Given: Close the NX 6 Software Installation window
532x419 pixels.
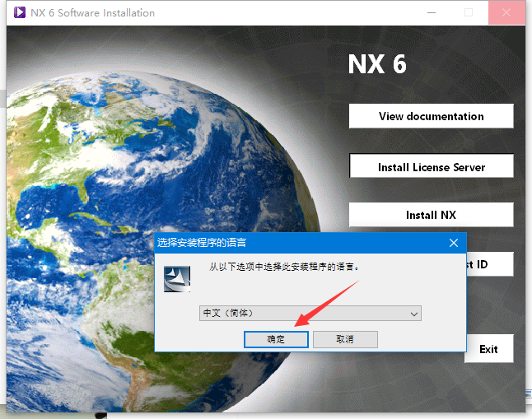Looking at the screenshot, I should click(506, 12).
